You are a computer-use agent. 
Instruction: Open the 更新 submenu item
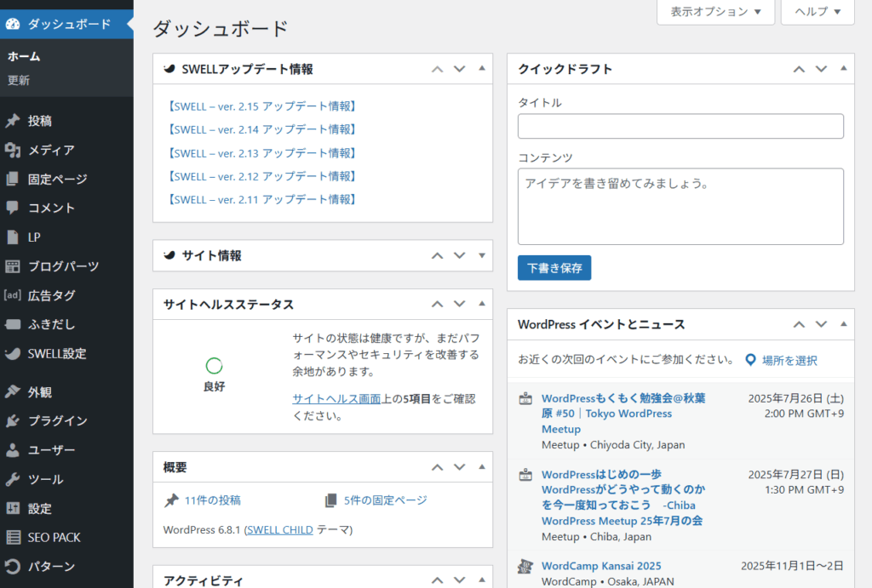pos(19,81)
